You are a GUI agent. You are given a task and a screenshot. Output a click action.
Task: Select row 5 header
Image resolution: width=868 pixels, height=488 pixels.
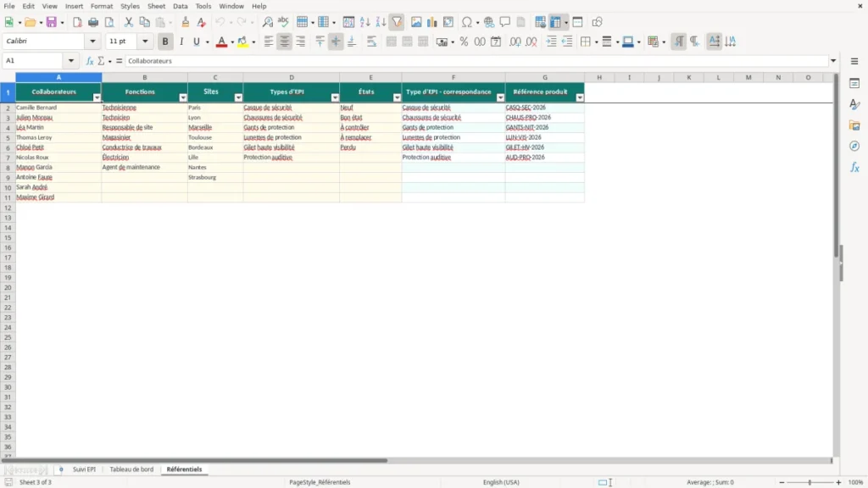click(8, 137)
